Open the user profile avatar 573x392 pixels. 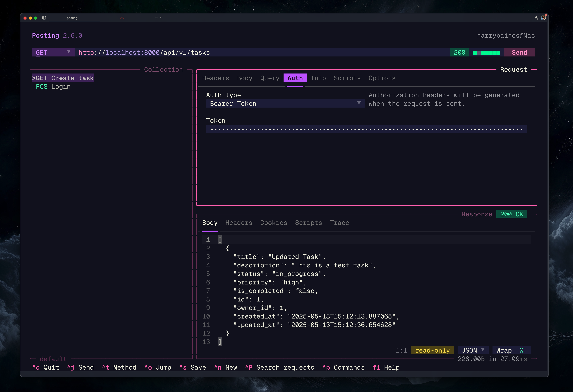543,18
